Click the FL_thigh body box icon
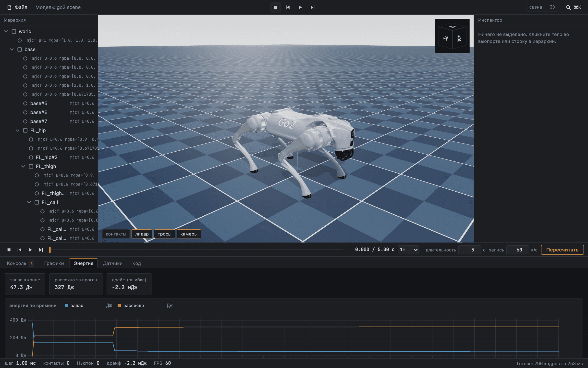Screen dimensions: 588x368 31,166
